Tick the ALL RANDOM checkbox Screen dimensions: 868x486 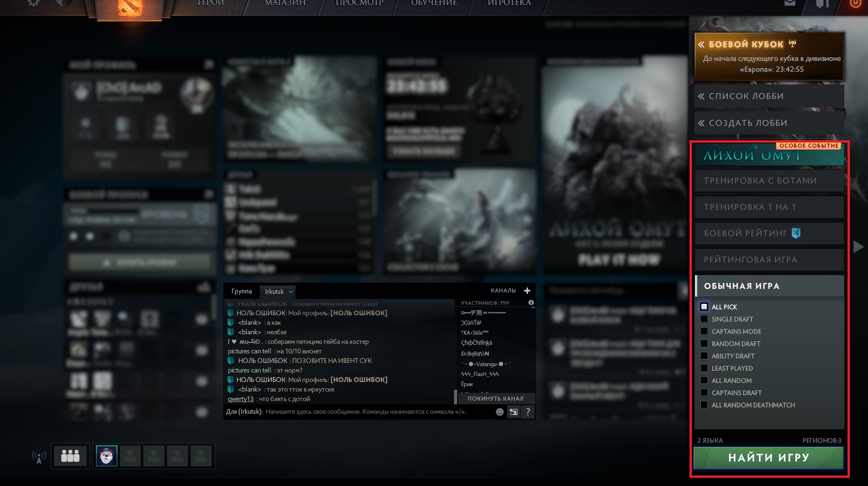[x=704, y=381]
